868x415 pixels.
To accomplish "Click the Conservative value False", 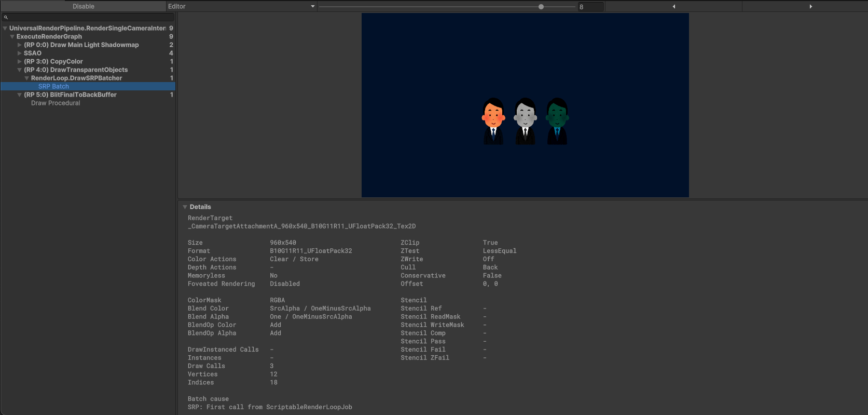I will click(x=492, y=276).
